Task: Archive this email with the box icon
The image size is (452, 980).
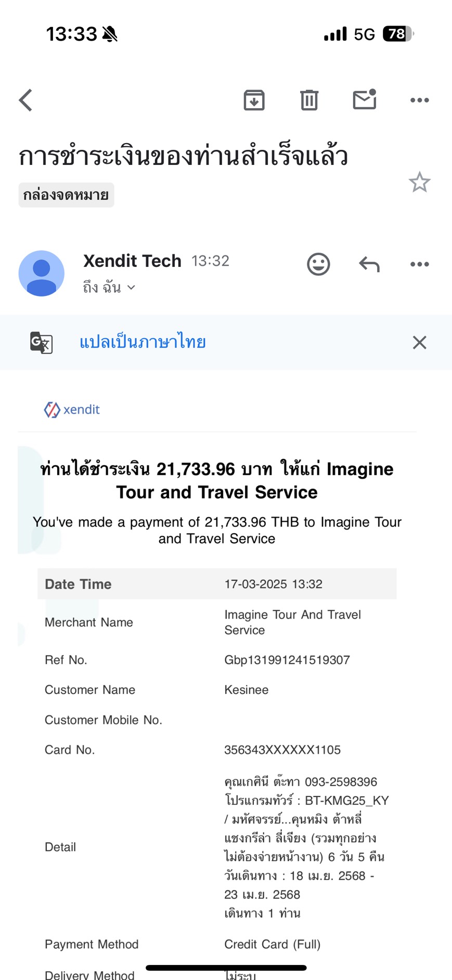Action: (x=254, y=100)
